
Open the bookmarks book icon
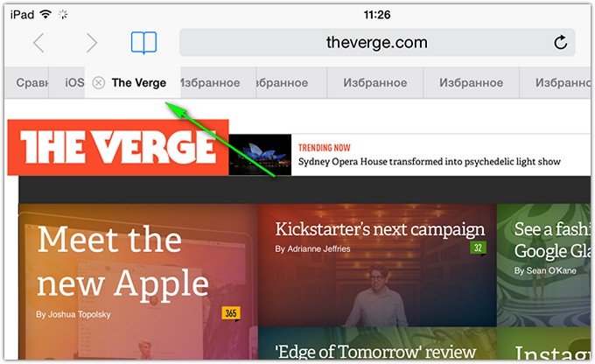[x=143, y=43]
